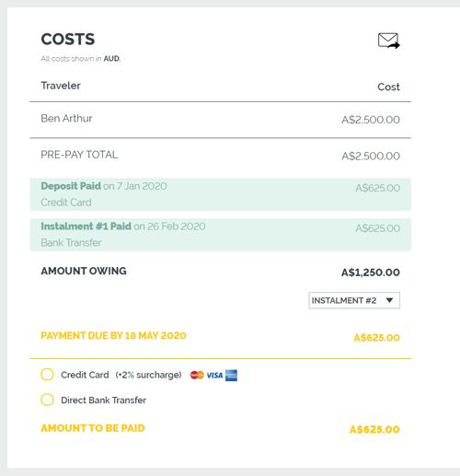Click the VISA card logo
Viewport: 460px width, 476px height.
coord(214,376)
